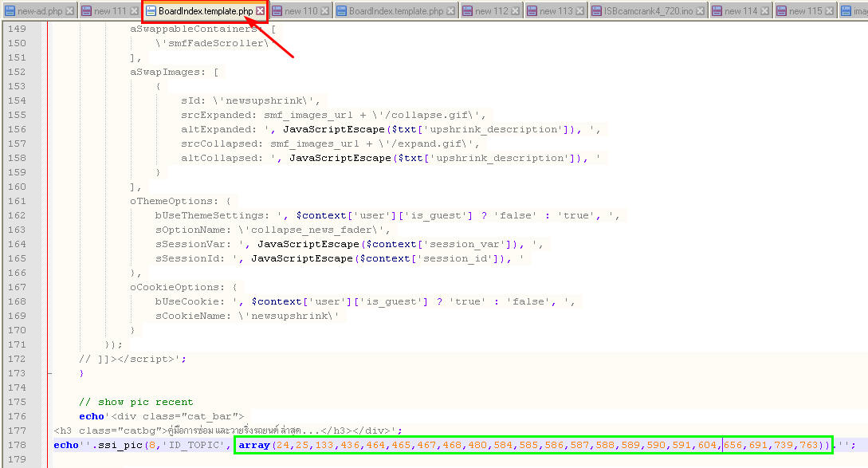Switch to the new-ad.php tab

pyautogui.click(x=40, y=11)
